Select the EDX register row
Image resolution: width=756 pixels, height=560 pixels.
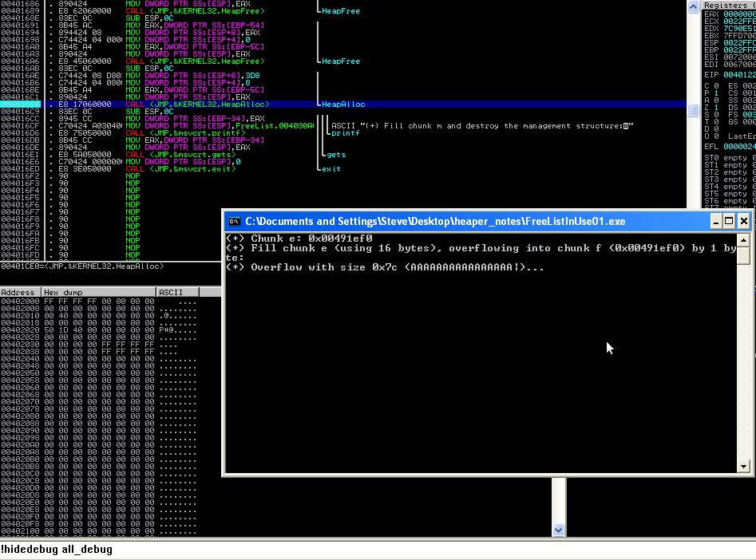pos(730,29)
